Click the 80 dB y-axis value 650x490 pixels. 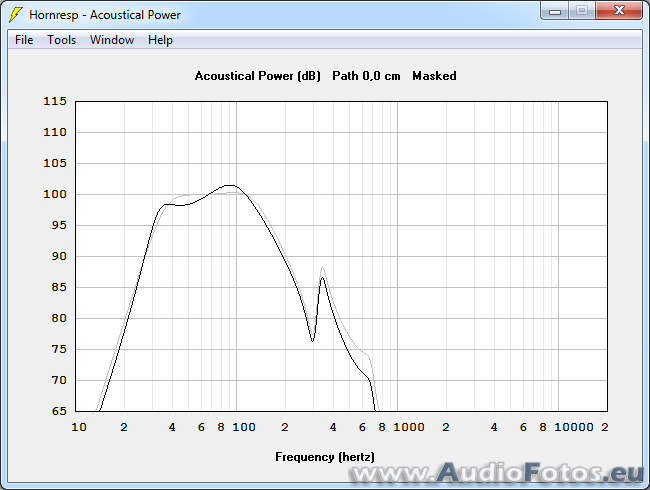tap(58, 318)
